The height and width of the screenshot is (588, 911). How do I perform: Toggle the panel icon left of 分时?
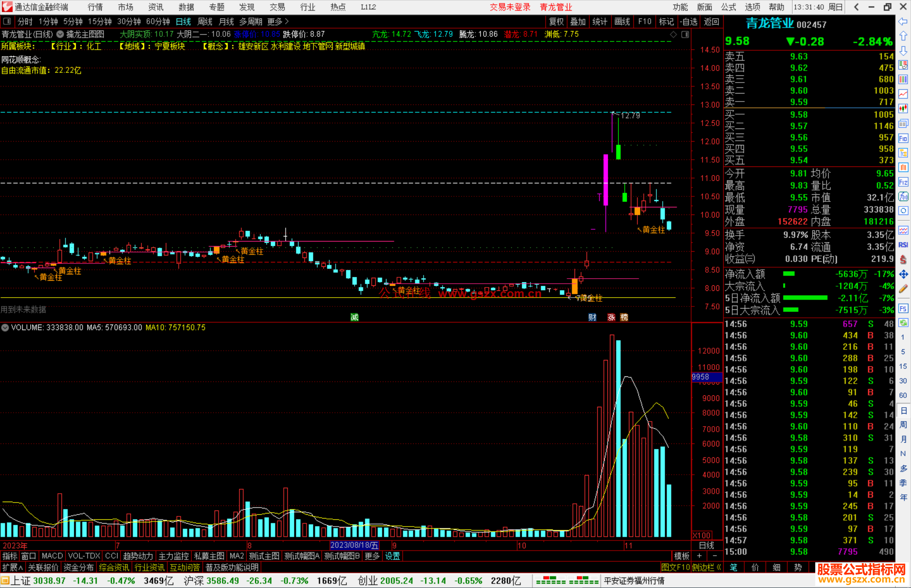[7, 21]
